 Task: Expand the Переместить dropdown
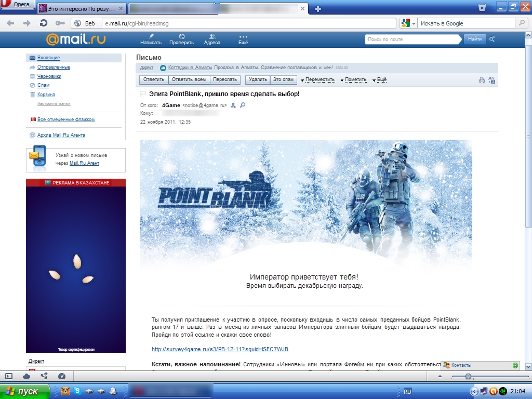pos(320,80)
